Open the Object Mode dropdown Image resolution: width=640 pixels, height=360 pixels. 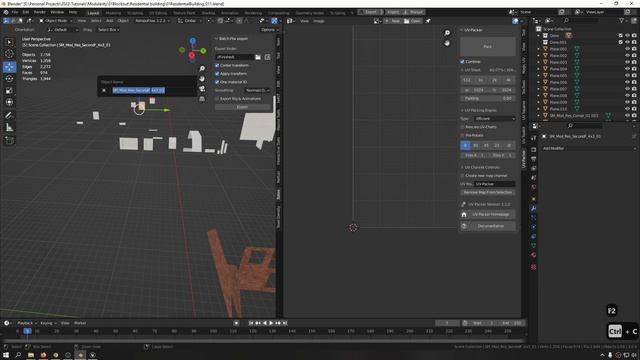(56, 21)
